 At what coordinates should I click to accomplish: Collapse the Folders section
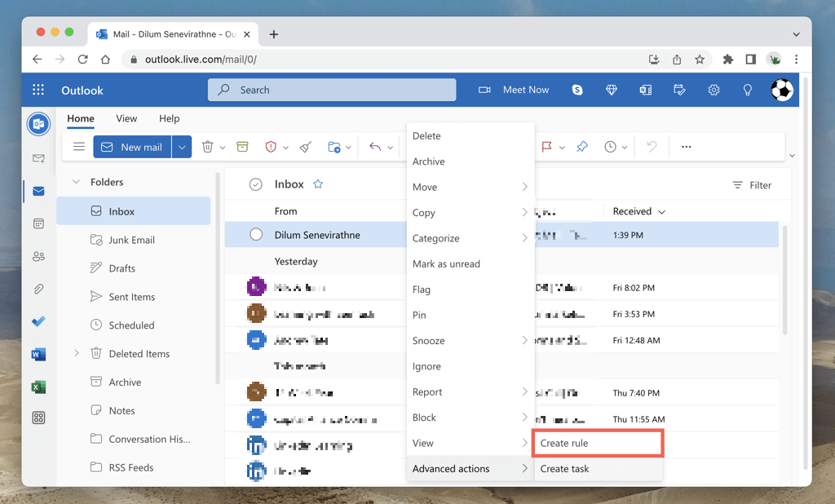tap(77, 182)
